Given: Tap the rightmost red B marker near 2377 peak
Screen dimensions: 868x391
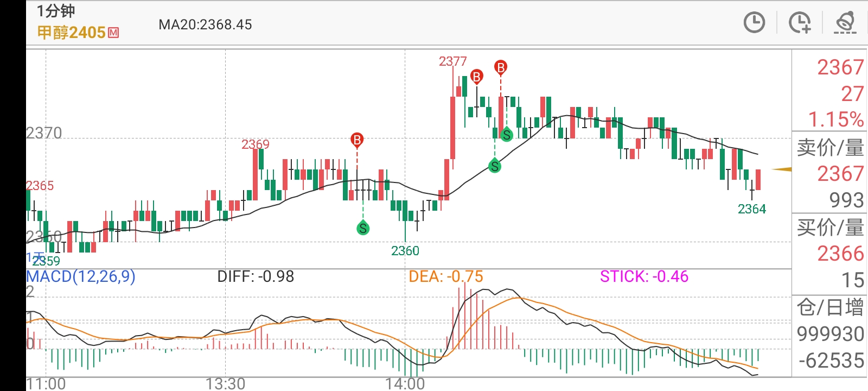Looking at the screenshot, I should (x=500, y=67).
